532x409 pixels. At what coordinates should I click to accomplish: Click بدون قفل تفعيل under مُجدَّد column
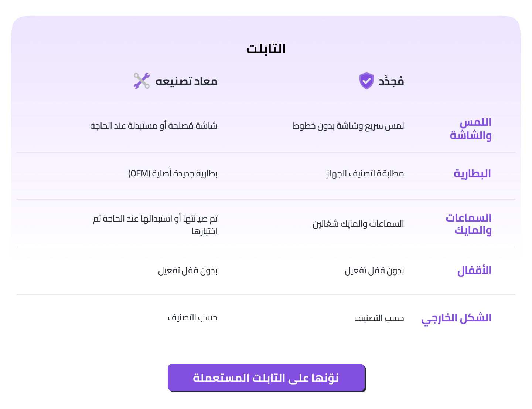pyautogui.click(x=374, y=271)
